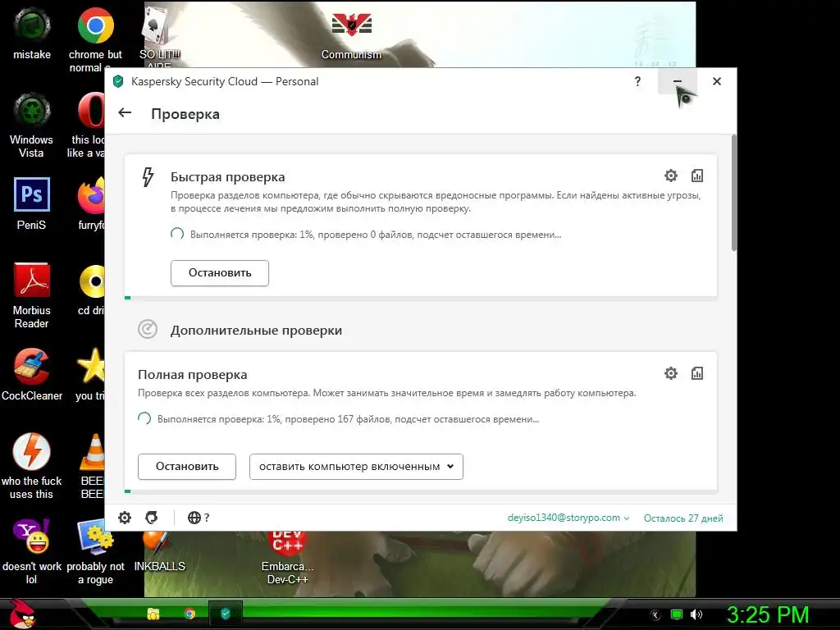Click the Осталось 27 дней link

pos(683,518)
